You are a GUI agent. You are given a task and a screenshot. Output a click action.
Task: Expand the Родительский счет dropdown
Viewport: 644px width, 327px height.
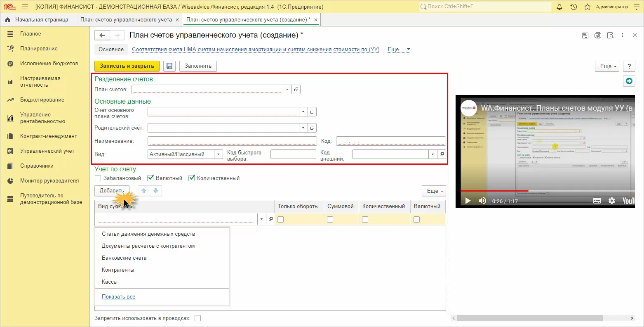pyautogui.click(x=303, y=128)
